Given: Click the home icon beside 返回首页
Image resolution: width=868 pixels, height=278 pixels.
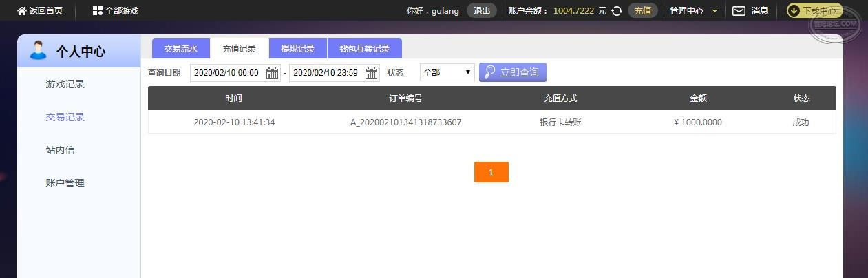Looking at the screenshot, I should [x=22, y=11].
